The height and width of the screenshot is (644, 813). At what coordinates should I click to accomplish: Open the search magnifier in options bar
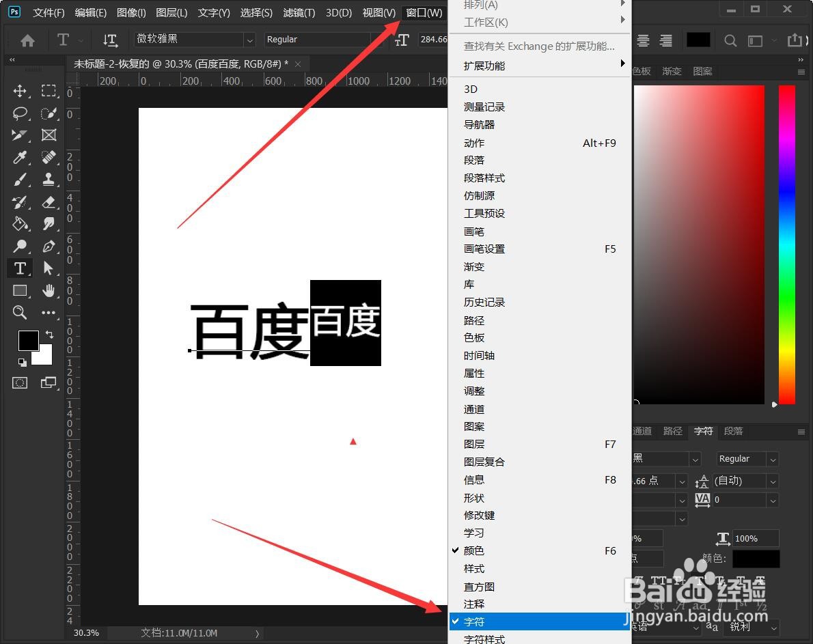pyautogui.click(x=730, y=40)
